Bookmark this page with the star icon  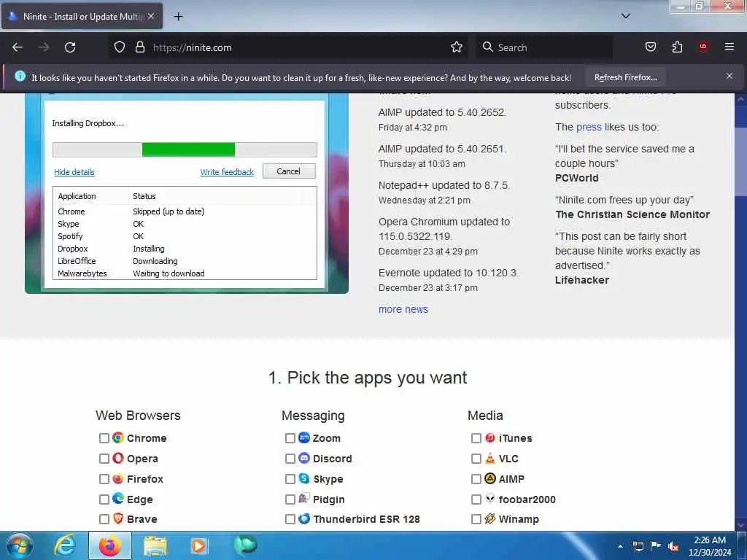coord(457,47)
